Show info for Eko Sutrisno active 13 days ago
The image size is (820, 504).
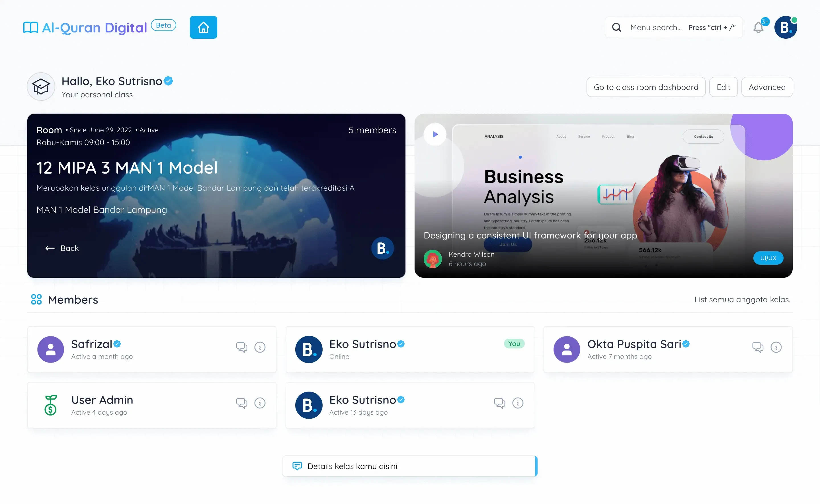[x=518, y=403]
